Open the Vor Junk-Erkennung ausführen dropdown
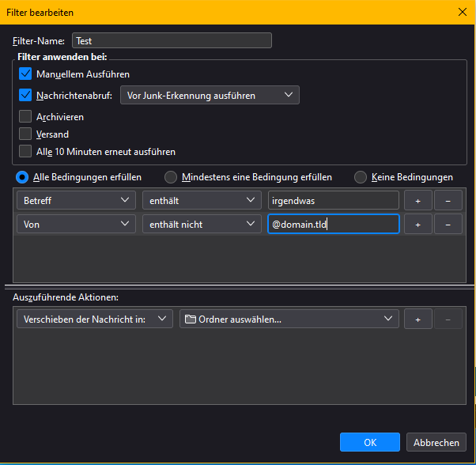Screen dimensions: 476x465 click(x=210, y=96)
